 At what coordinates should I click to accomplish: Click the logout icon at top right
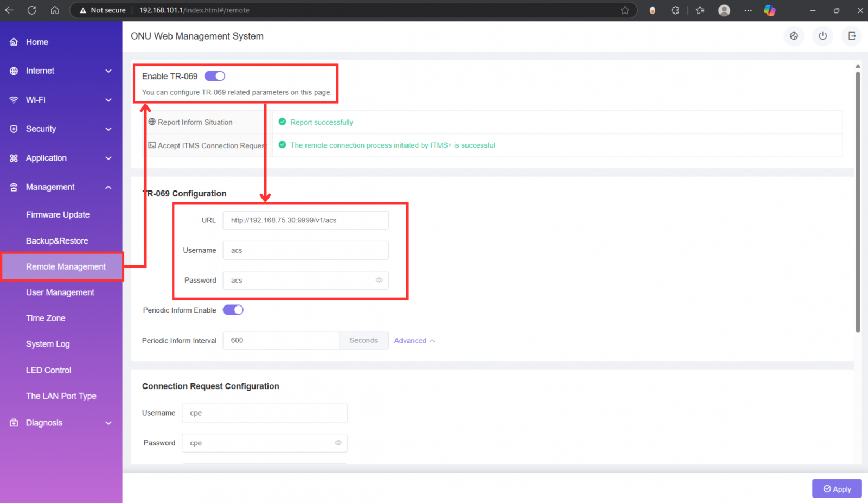pyautogui.click(x=852, y=36)
